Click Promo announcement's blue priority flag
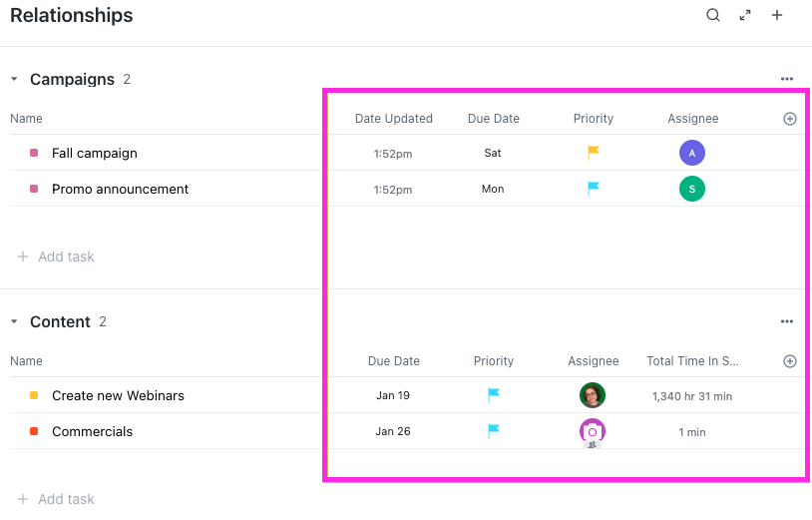Screen dimensions: 812x520 pos(594,189)
